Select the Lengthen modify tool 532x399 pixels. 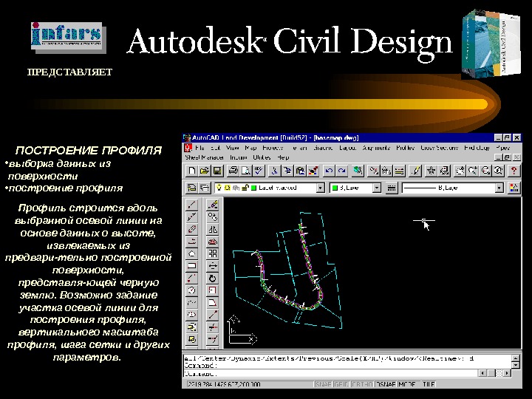pyautogui.click(x=213, y=315)
